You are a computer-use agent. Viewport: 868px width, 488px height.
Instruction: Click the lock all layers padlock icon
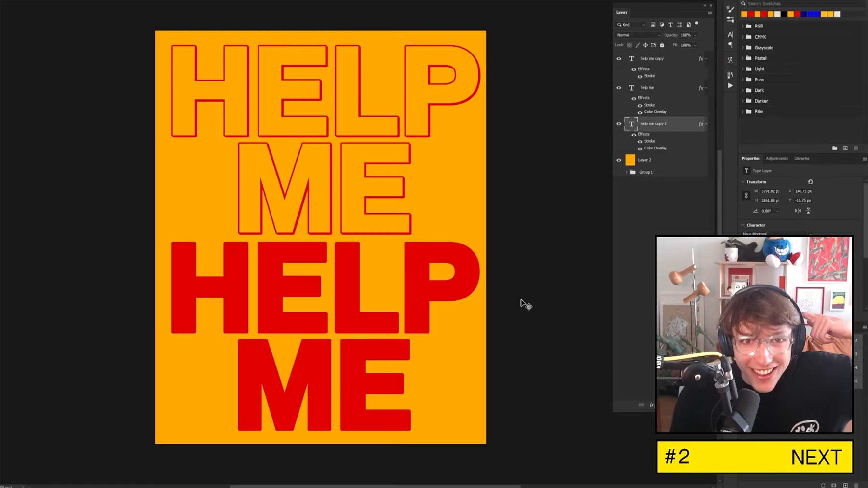(x=662, y=45)
